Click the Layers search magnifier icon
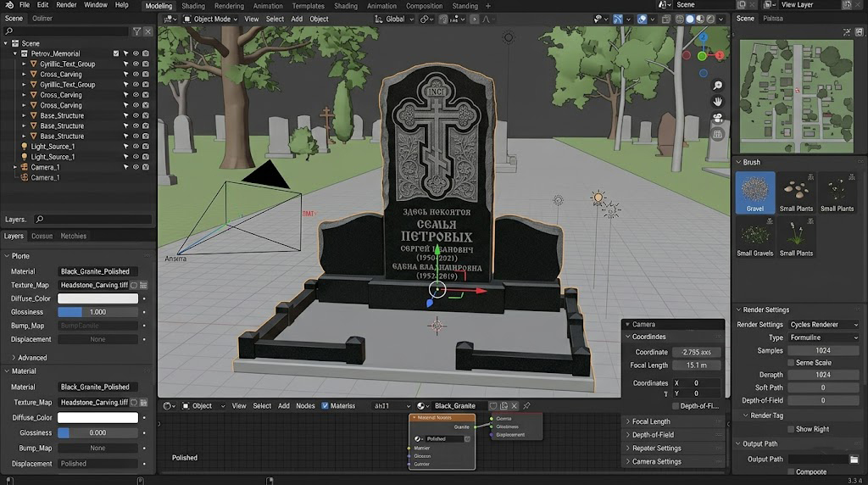This screenshot has width=868, height=485. tap(39, 220)
